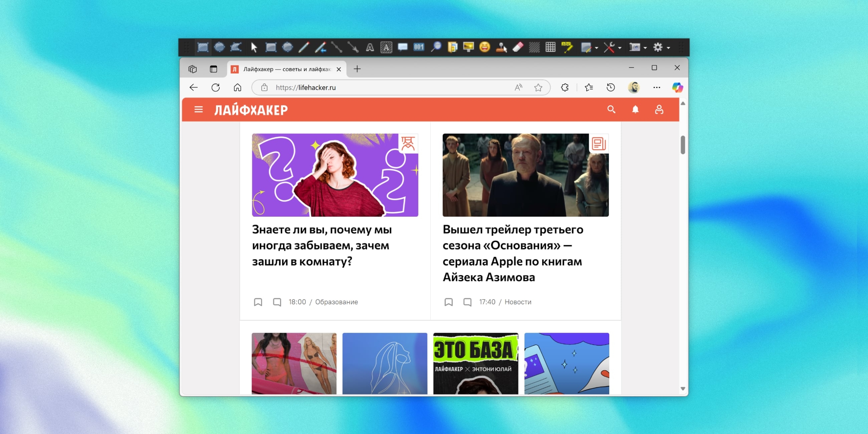
Task: Select the freehand arrow pencil tool
Action: click(x=320, y=47)
